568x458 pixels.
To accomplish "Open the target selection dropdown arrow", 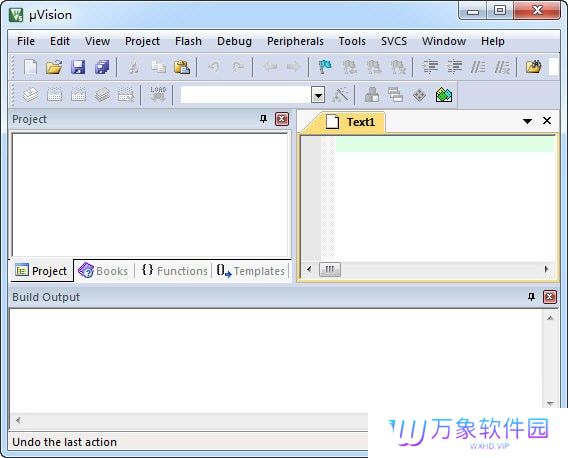I will click(318, 96).
